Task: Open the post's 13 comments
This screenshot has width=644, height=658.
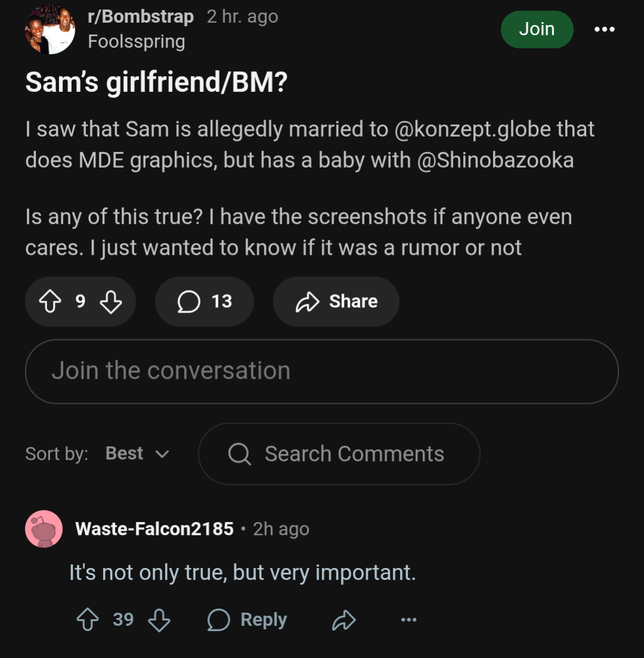Action: point(204,302)
